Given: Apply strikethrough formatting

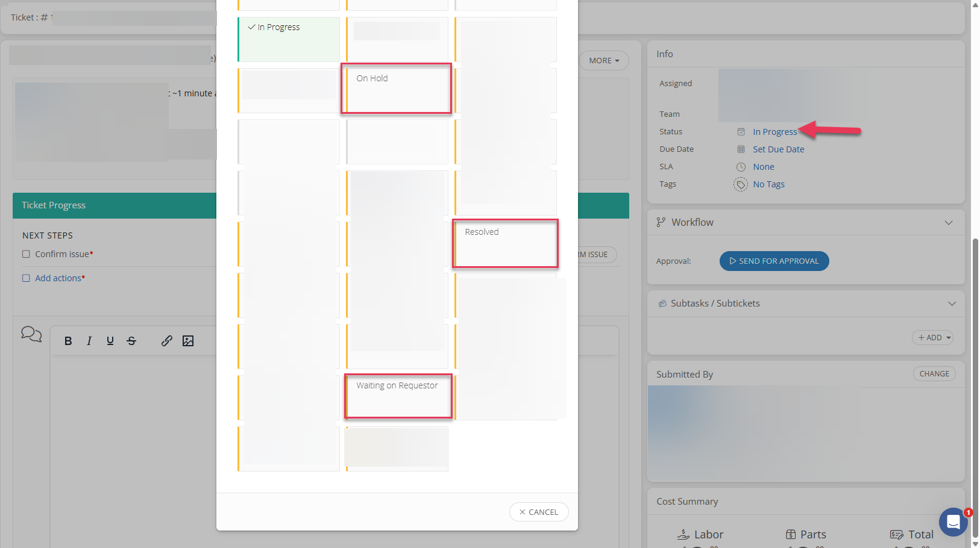Looking at the screenshot, I should coord(131,341).
